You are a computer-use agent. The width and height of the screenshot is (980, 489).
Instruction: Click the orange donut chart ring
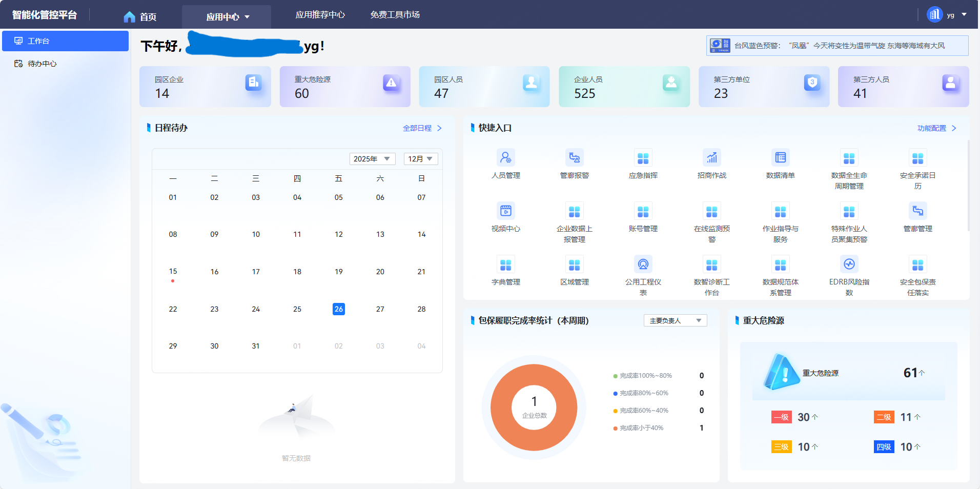[501, 407]
